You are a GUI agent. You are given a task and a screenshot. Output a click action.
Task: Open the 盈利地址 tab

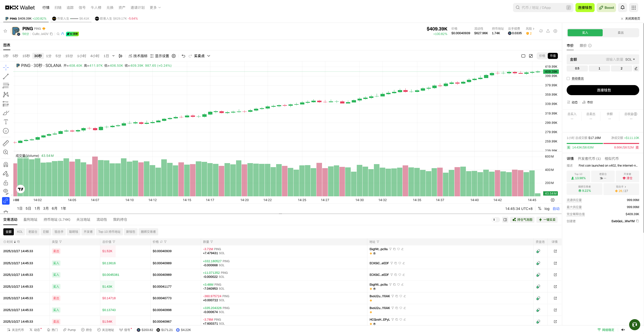pos(30,219)
